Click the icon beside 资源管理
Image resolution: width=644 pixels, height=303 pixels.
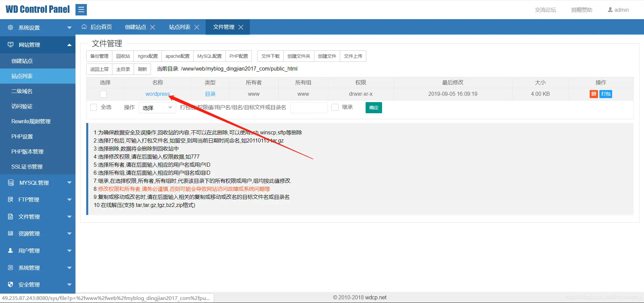(10, 233)
